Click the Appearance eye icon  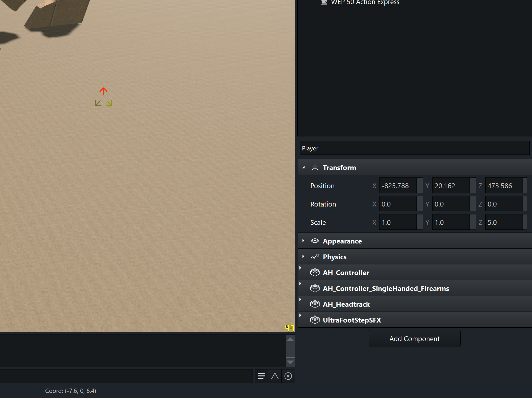[315, 241]
